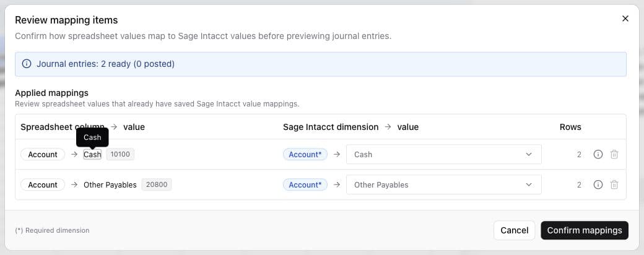Screen dimensions: 644x255
Task: Click the Rows column header
Action: click(x=570, y=127)
